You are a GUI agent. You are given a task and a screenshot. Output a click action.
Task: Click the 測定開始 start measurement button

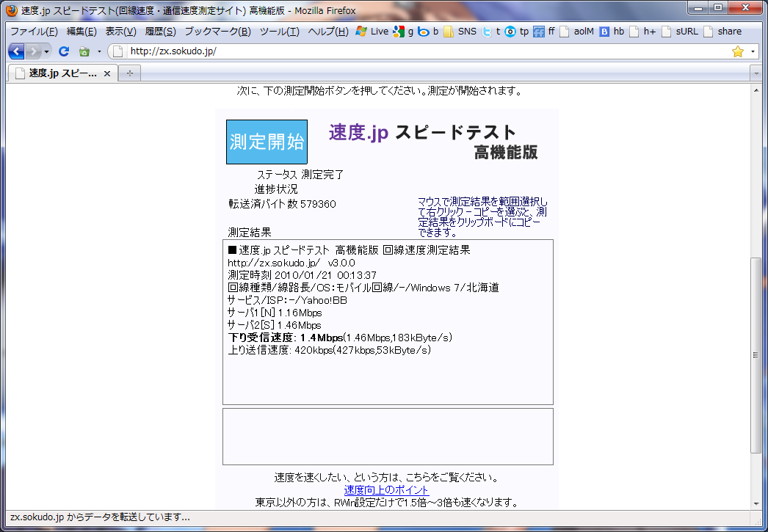[x=267, y=142]
